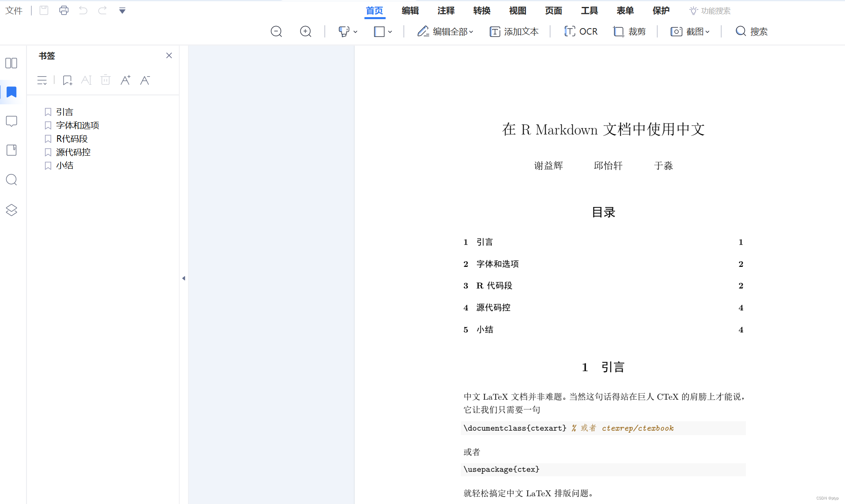
Task: Delete the selected bookmark
Action: (106, 80)
